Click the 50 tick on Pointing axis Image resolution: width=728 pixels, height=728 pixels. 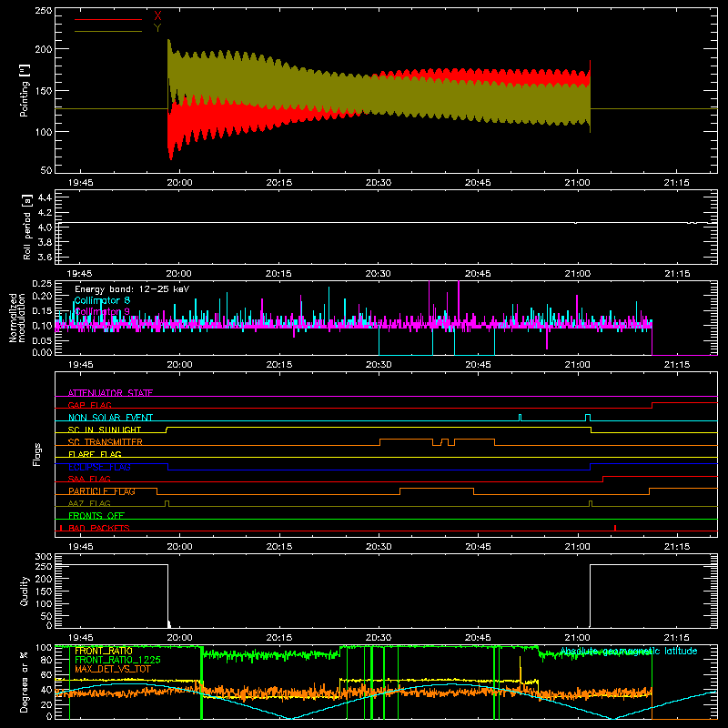[46, 170]
